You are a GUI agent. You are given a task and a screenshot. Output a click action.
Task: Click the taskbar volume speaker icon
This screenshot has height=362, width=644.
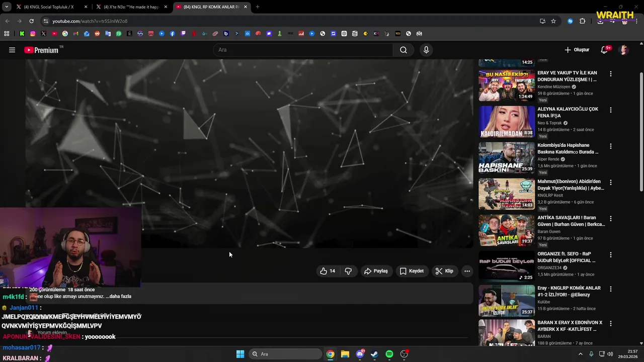[610, 354]
